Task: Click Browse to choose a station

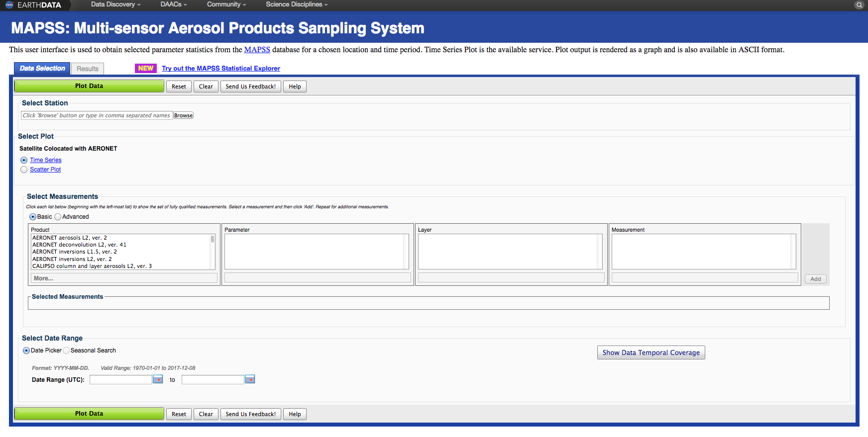Action: click(184, 115)
